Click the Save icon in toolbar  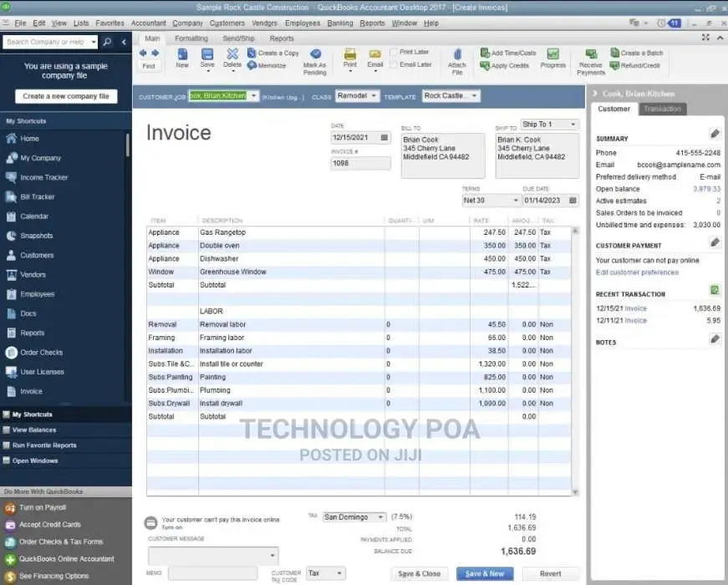tap(207, 53)
